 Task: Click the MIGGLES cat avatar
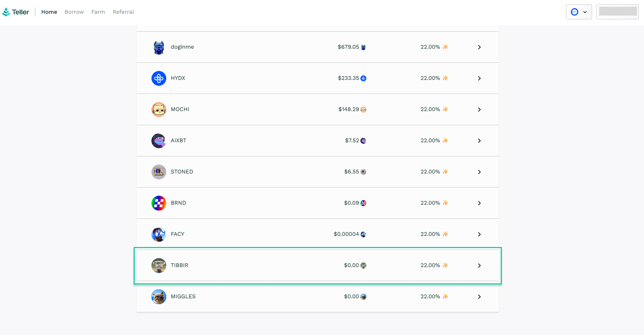158,297
